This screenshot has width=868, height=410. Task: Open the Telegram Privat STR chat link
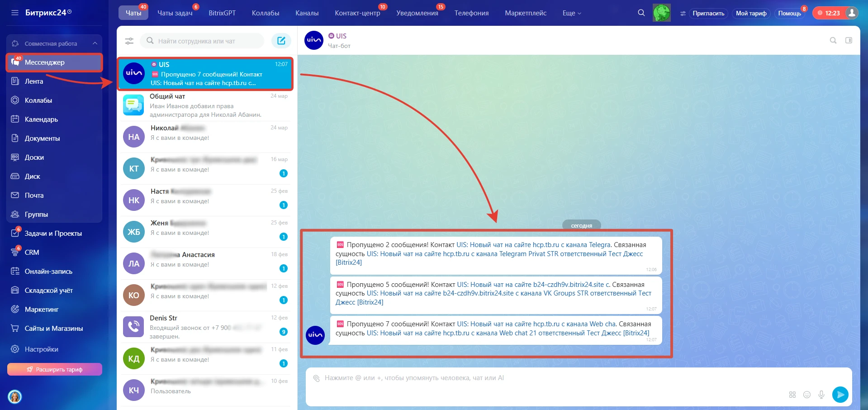click(504, 254)
